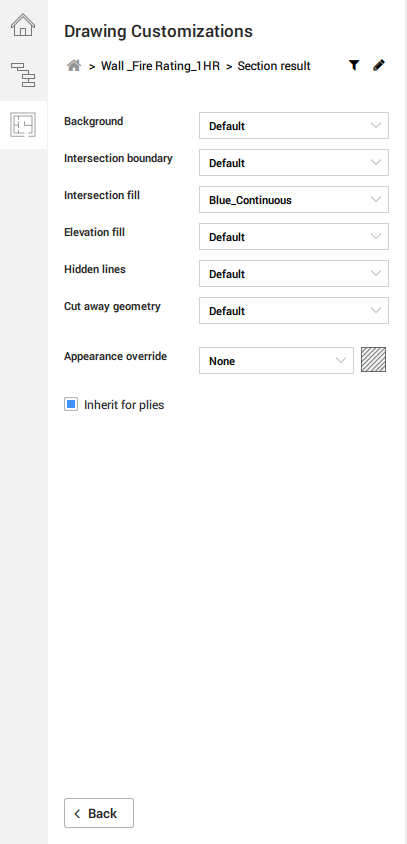Click the pencil edit icon
The height and width of the screenshot is (844, 407).
[379, 65]
